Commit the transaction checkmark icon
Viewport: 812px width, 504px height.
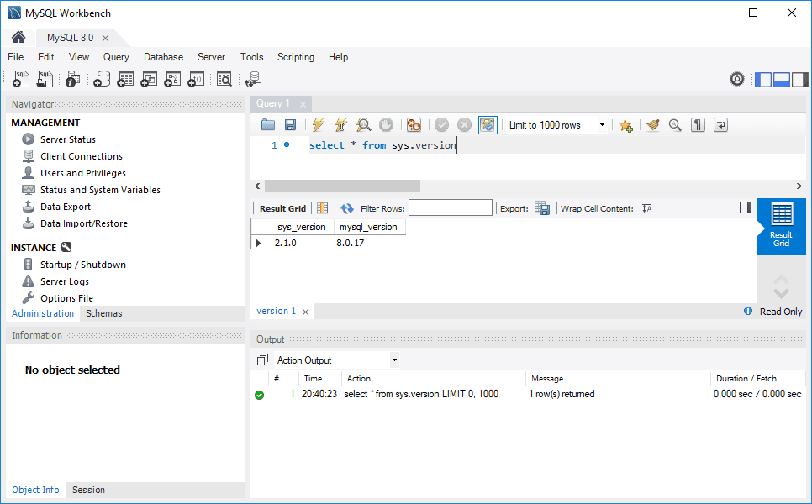442,124
